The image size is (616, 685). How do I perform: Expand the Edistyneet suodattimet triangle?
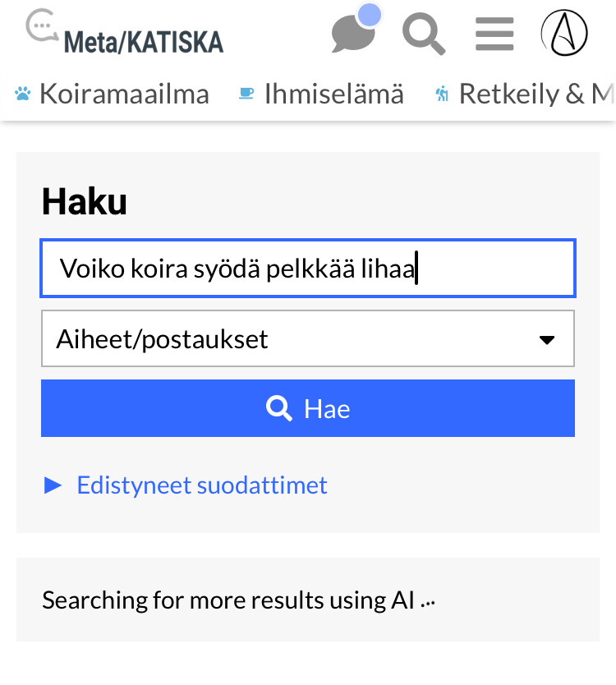tap(53, 485)
